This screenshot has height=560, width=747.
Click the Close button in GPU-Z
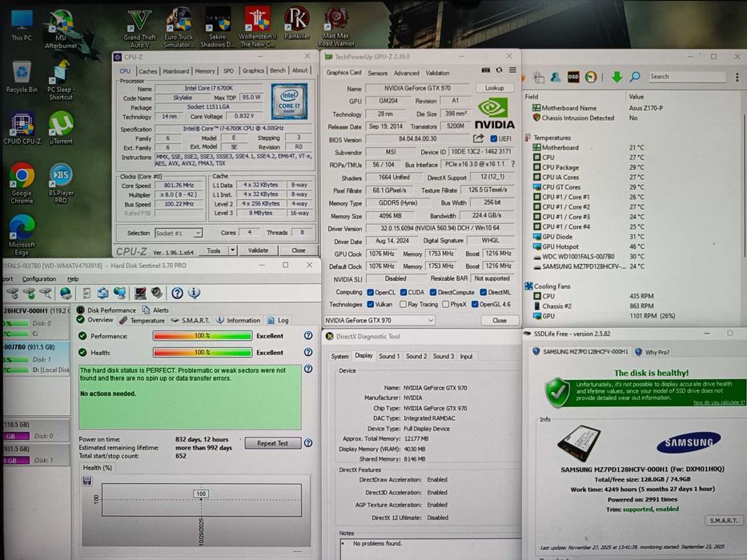pyautogui.click(x=500, y=321)
